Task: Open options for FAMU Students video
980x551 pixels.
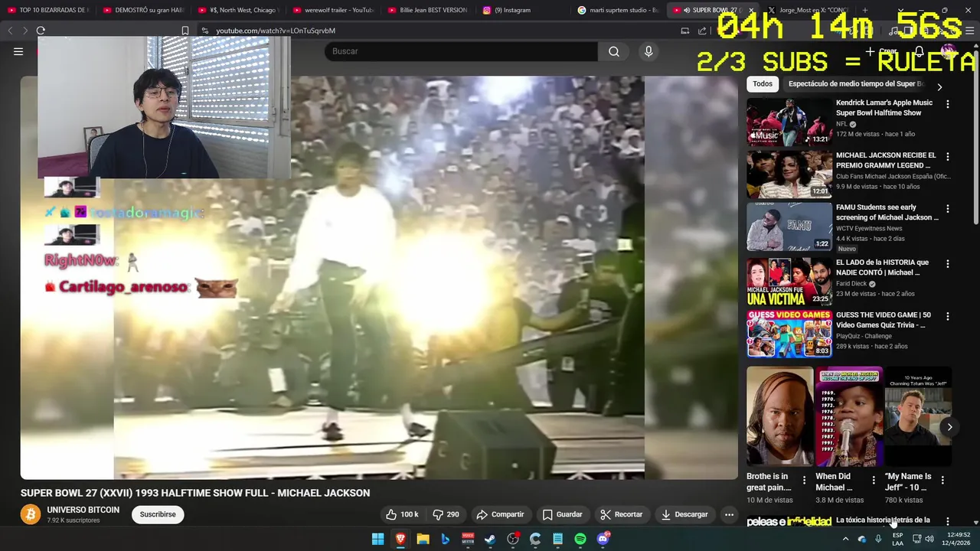Action: [x=948, y=208]
